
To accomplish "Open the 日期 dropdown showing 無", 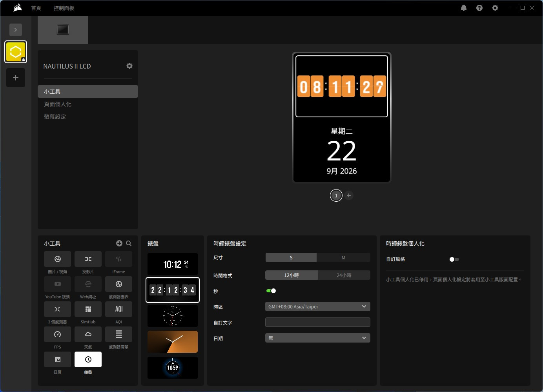I will pos(318,338).
